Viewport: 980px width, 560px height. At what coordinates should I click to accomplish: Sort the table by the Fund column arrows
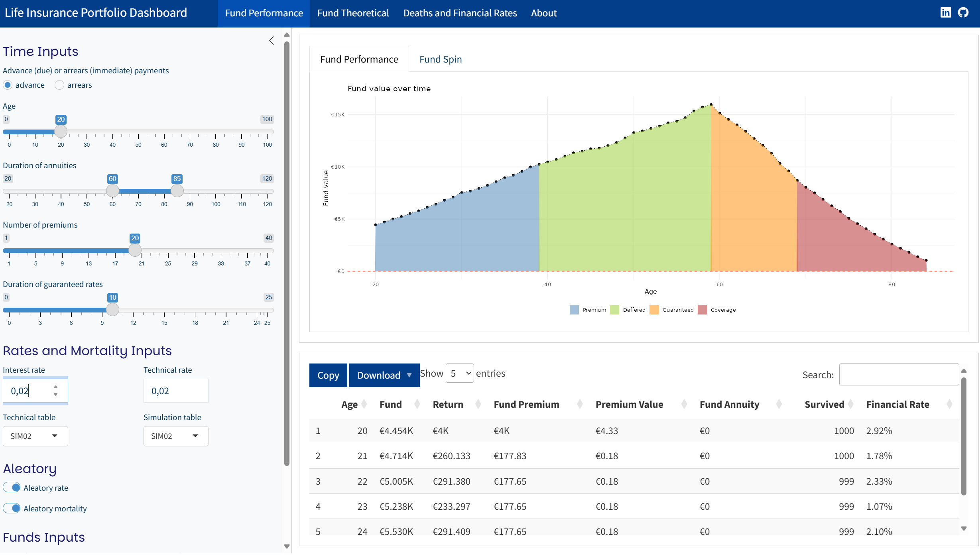[417, 404]
